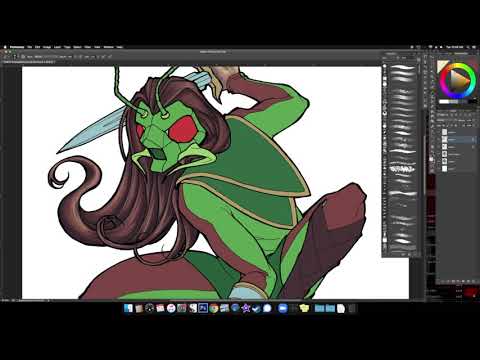Open the File menu
Image resolution: width=480 pixels, height=360 pixels.
click(30, 47)
